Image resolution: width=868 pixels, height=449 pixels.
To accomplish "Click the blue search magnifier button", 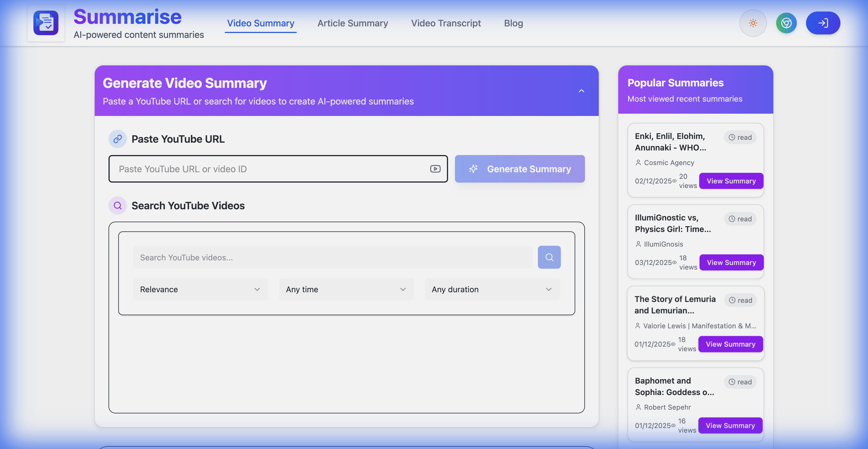I will tap(549, 257).
